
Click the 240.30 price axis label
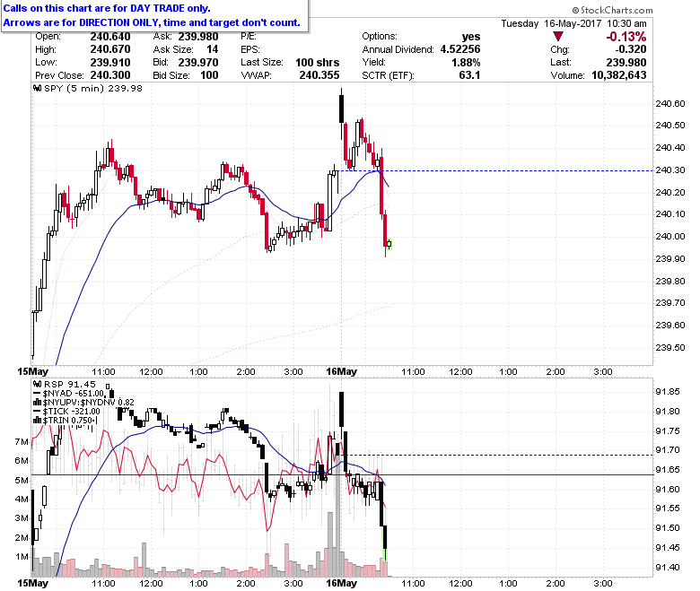(x=669, y=170)
